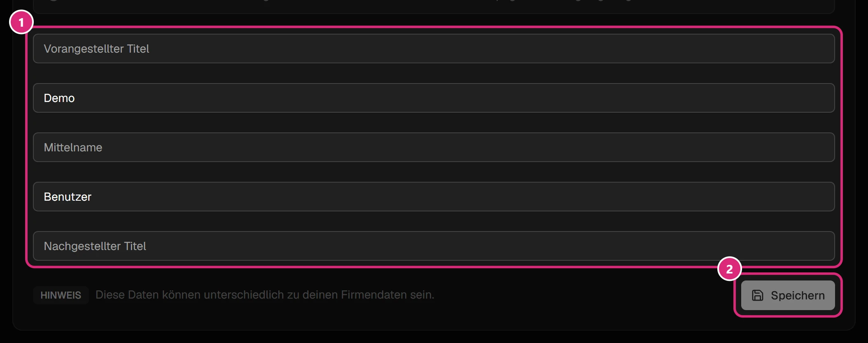Image resolution: width=868 pixels, height=343 pixels.
Task: Click into the Demo first name field
Action: 434,98
